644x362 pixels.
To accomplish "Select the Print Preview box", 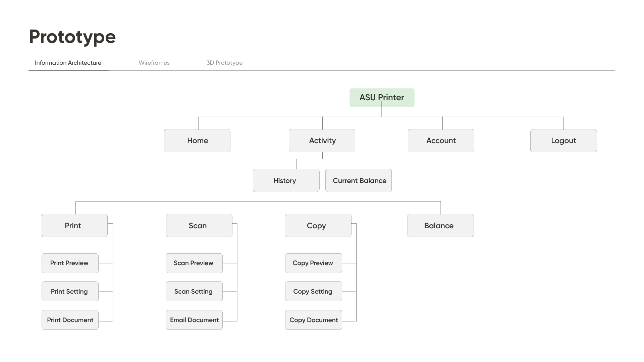I will (70, 263).
